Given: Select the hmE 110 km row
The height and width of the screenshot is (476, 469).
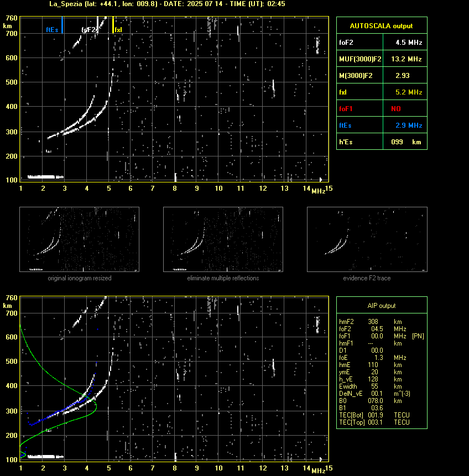Looking at the screenshot, I should (x=371, y=365).
